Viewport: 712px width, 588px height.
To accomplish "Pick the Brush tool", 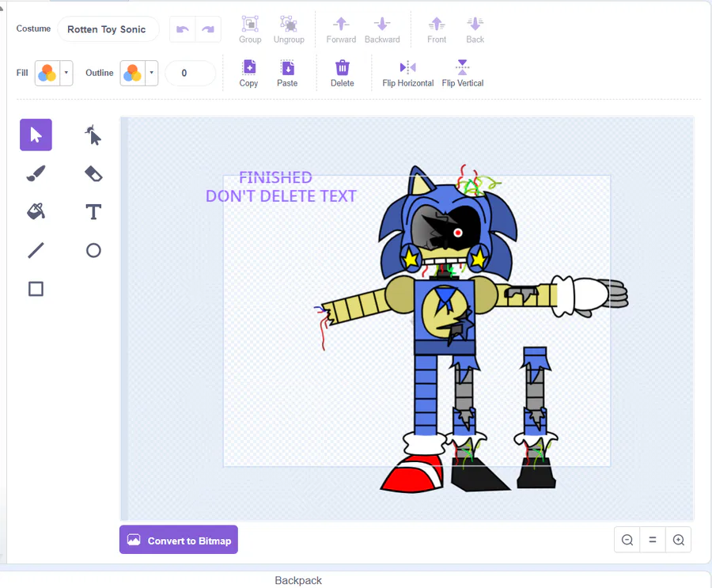I will (36, 173).
